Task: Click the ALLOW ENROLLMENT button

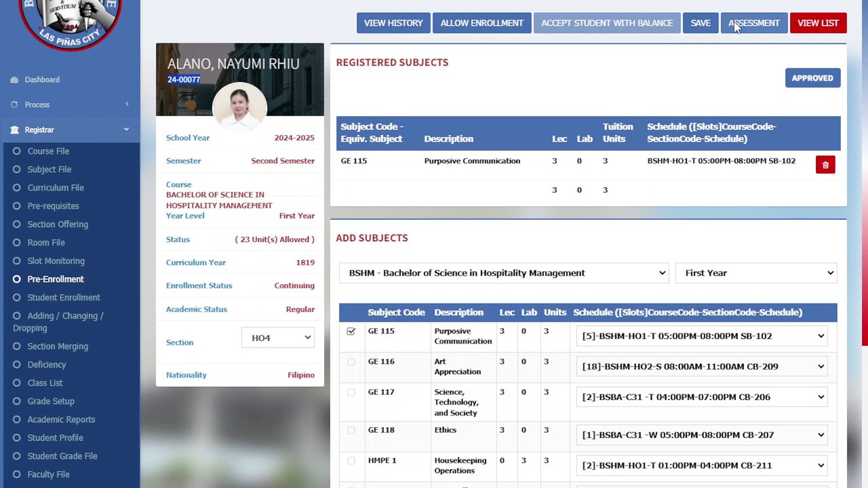Action: click(x=481, y=23)
